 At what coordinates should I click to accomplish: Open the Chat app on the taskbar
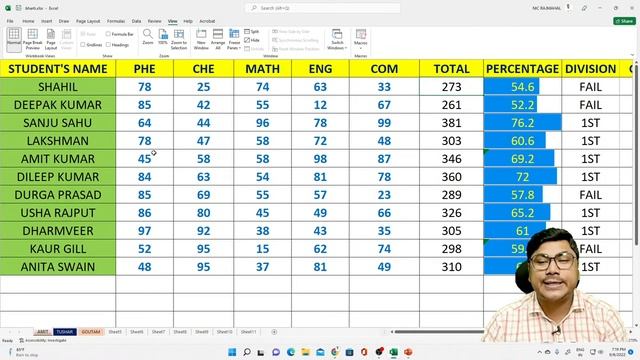[276, 352]
